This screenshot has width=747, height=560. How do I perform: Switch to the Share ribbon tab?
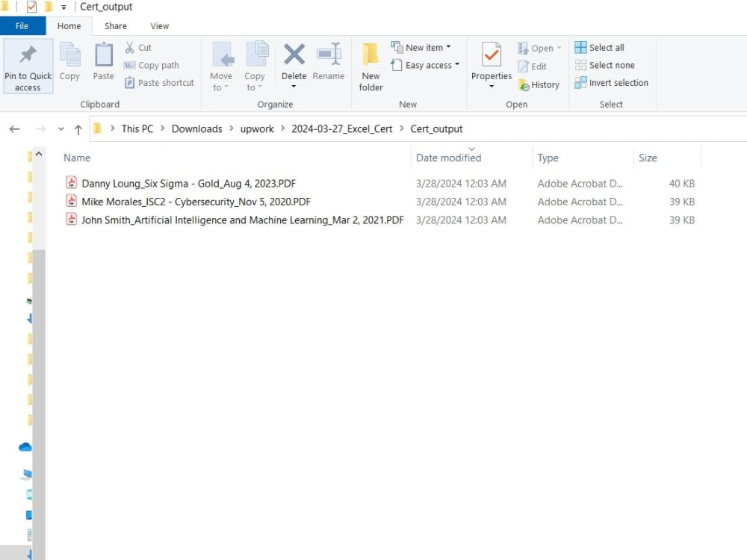(116, 26)
